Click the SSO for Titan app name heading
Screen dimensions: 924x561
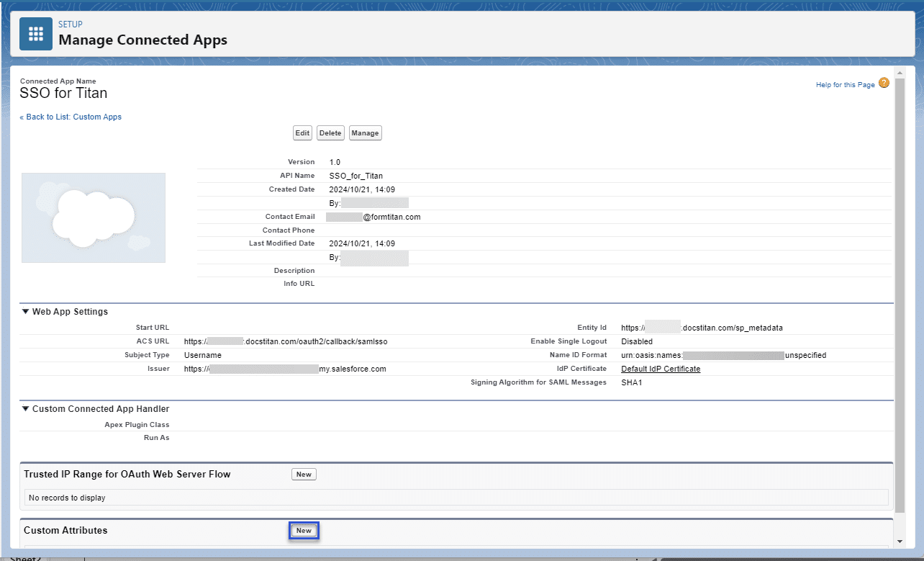coord(63,93)
